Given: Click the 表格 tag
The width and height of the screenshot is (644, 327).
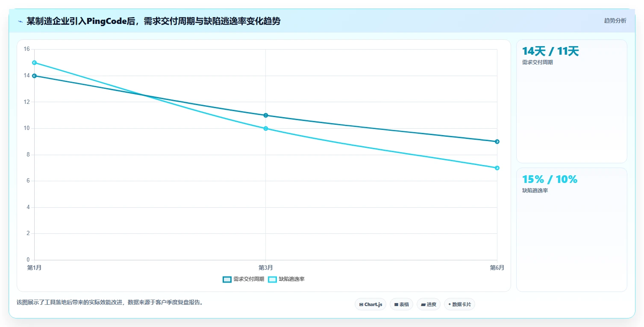Looking at the screenshot, I should (x=401, y=304).
